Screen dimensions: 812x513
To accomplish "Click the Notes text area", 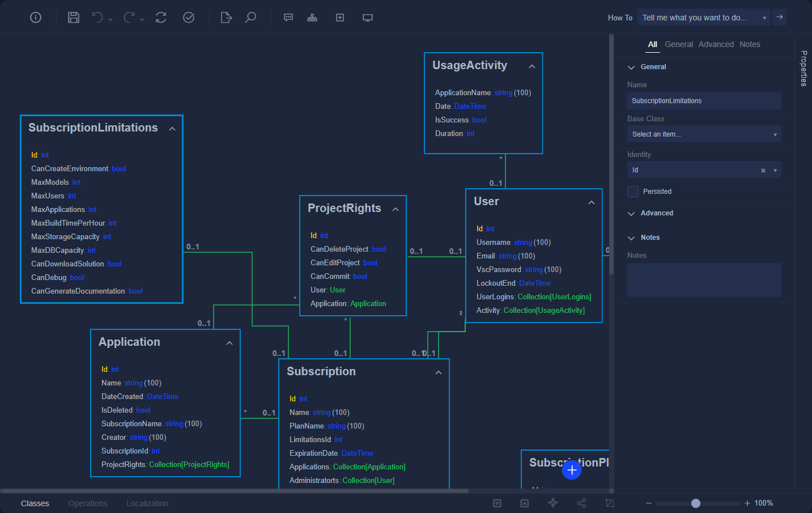I will [x=704, y=280].
